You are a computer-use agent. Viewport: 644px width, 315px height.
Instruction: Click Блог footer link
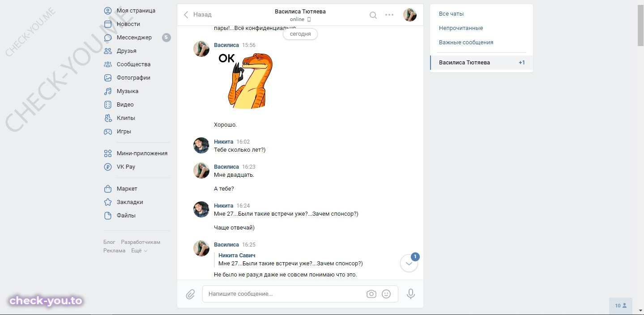click(109, 242)
